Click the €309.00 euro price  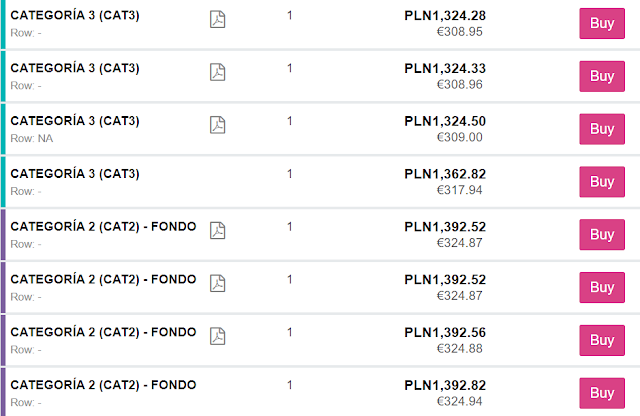(460, 137)
